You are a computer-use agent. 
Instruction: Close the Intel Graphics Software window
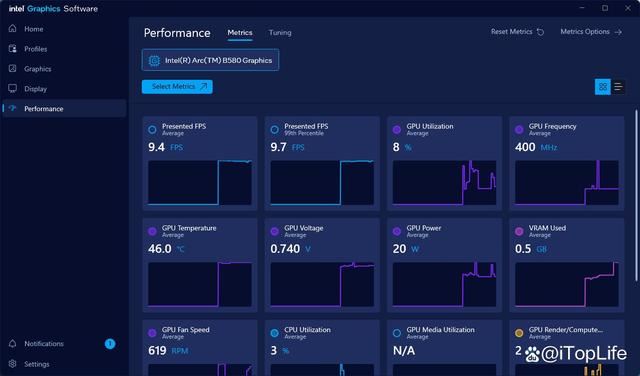pyautogui.click(x=628, y=8)
